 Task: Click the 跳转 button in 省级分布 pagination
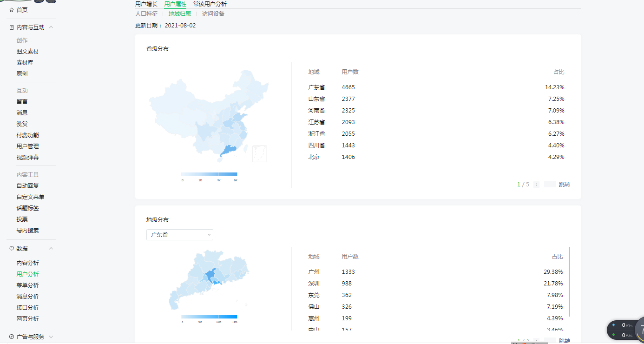[565, 185]
